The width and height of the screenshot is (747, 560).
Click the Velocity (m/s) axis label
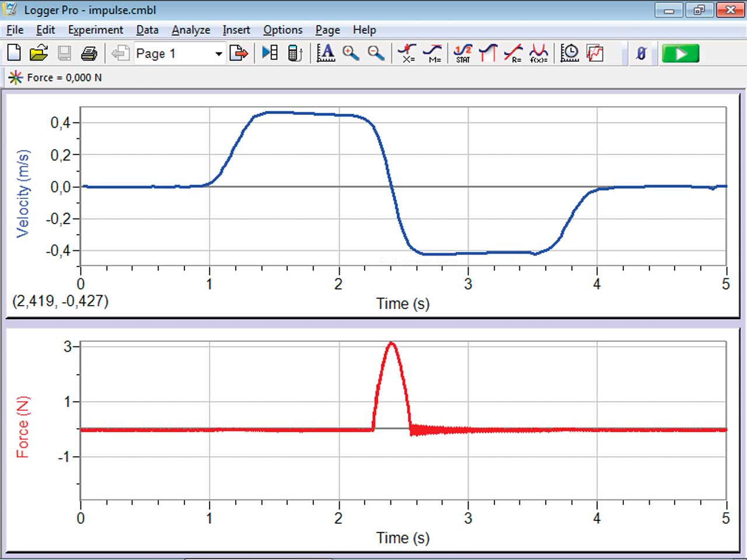click(x=23, y=193)
